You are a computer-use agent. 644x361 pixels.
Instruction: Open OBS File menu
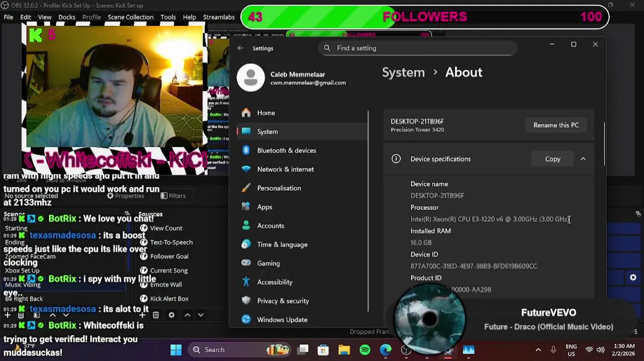pyautogui.click(x=9, y=17)
